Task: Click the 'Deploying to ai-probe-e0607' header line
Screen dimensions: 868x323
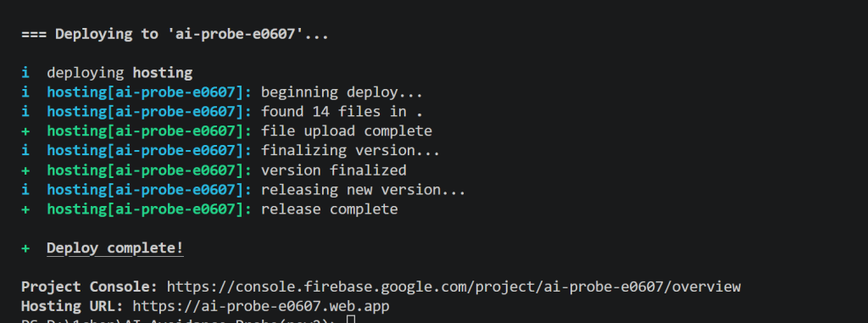Action: point(175,34)
